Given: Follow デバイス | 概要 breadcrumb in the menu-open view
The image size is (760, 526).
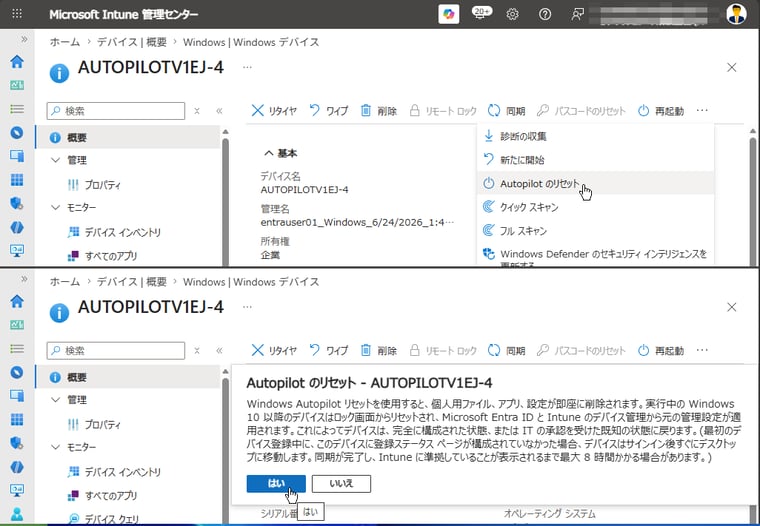Looking at the screenshot, I should click(132, 42).
